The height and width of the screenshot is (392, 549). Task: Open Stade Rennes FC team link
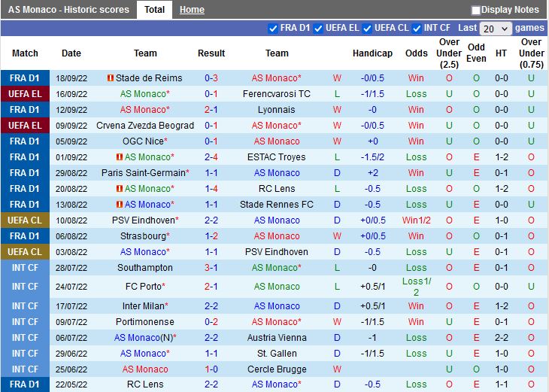point(277,204)
